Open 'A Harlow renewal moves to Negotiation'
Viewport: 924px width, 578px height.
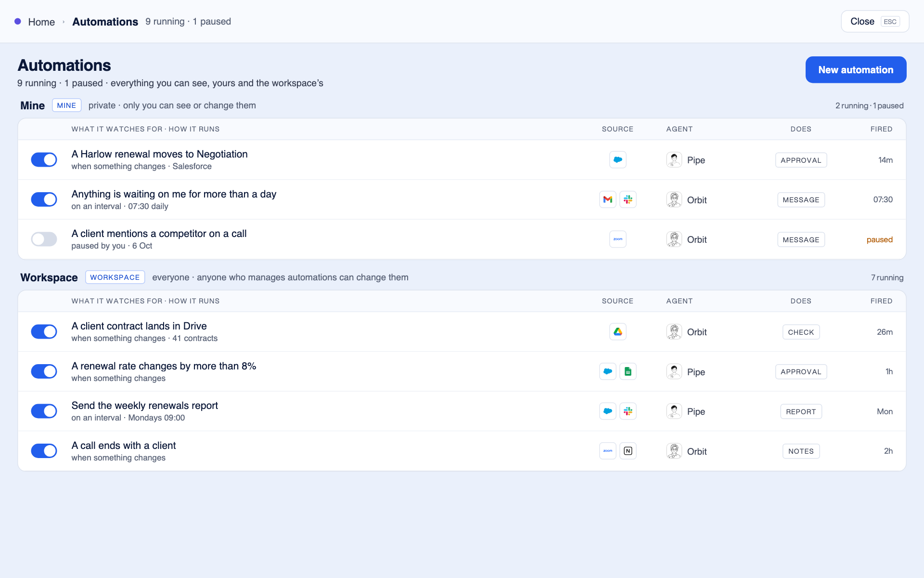(159, 154)
